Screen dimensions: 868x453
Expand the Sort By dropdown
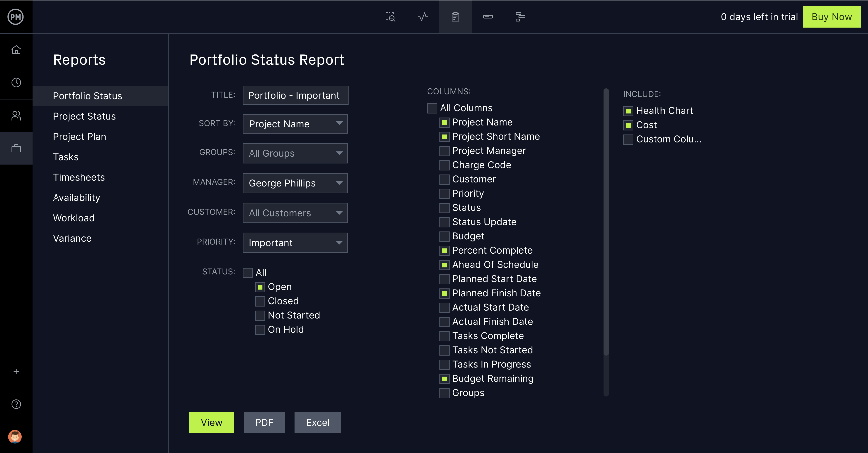click(295, 124)
